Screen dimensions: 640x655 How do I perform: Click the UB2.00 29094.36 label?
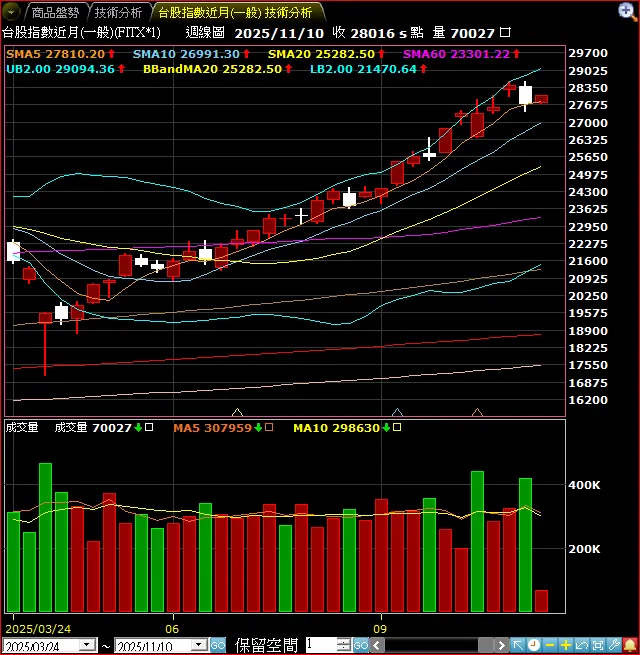click(60, 69)
